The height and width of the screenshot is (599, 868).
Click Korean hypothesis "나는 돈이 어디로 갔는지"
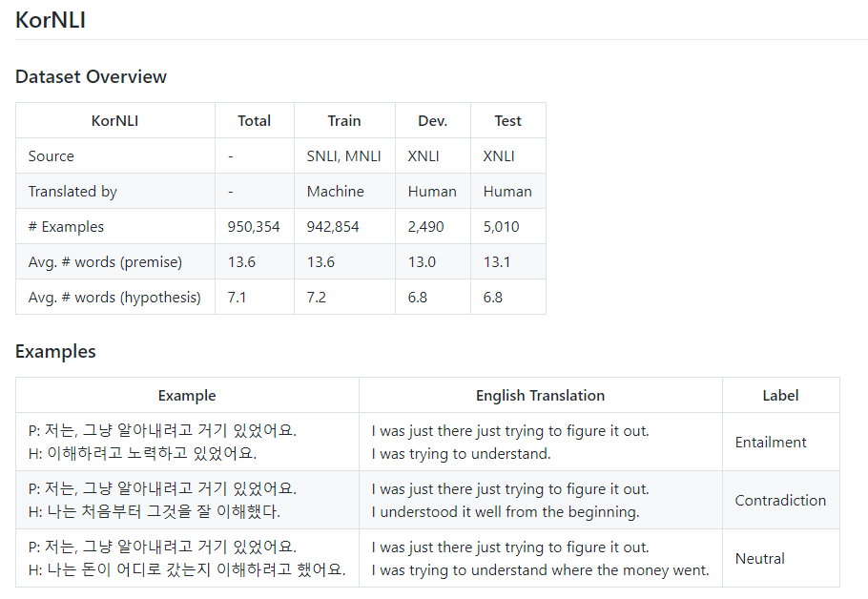tap(187, 569)
